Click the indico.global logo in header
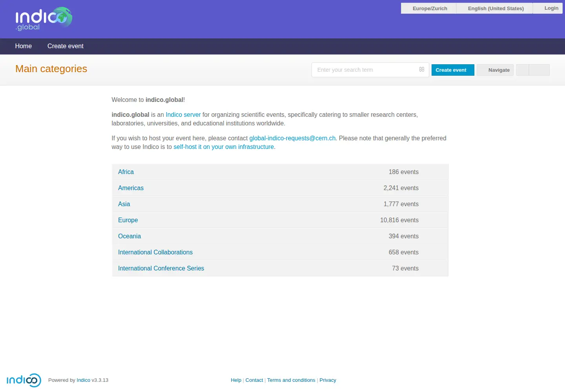Viewport: 565px width, 392px height. point(44,19)
